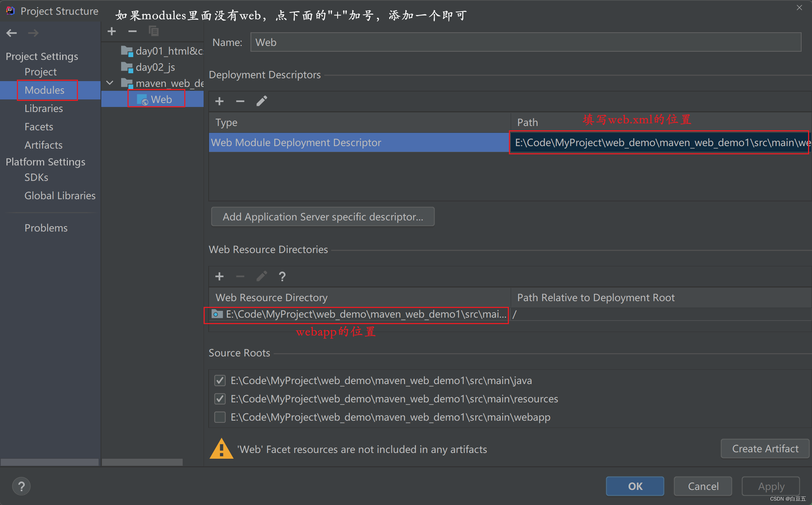Click the warning triangle icon

pos(221,449)
